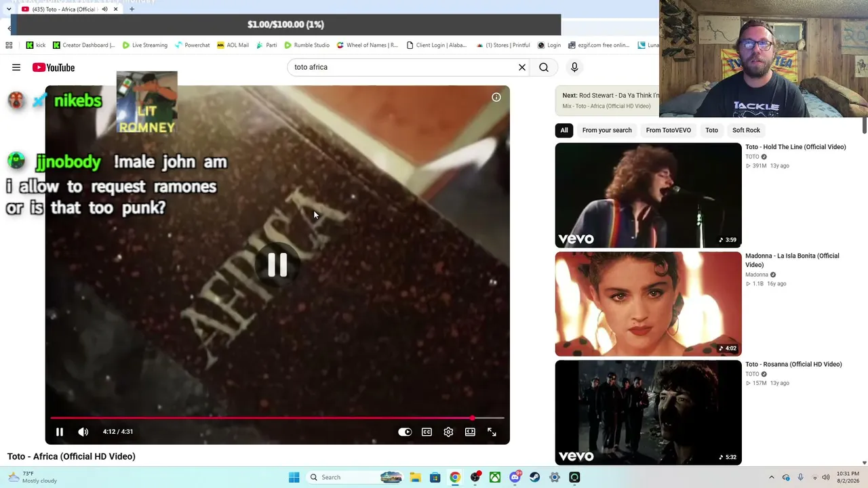Open the weather widget showing 73°F
The width and height of the screenshot is (868, 488).
(x=32, y=477)
